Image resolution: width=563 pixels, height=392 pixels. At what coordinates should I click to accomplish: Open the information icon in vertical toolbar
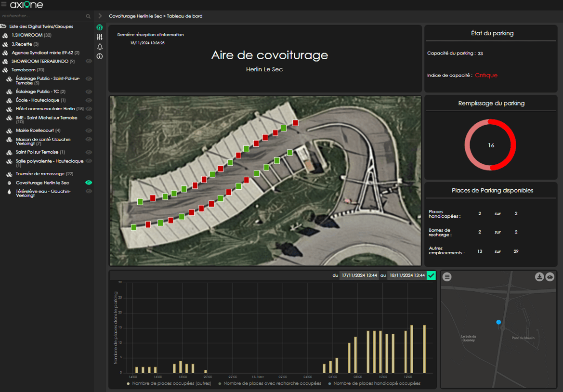coord(100,56)
